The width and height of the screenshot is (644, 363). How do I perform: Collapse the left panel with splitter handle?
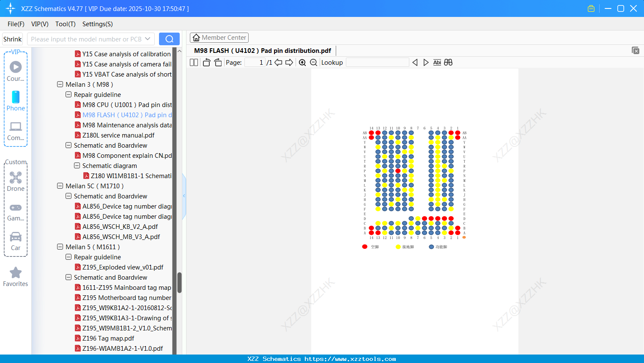click(x=184, y=196)
